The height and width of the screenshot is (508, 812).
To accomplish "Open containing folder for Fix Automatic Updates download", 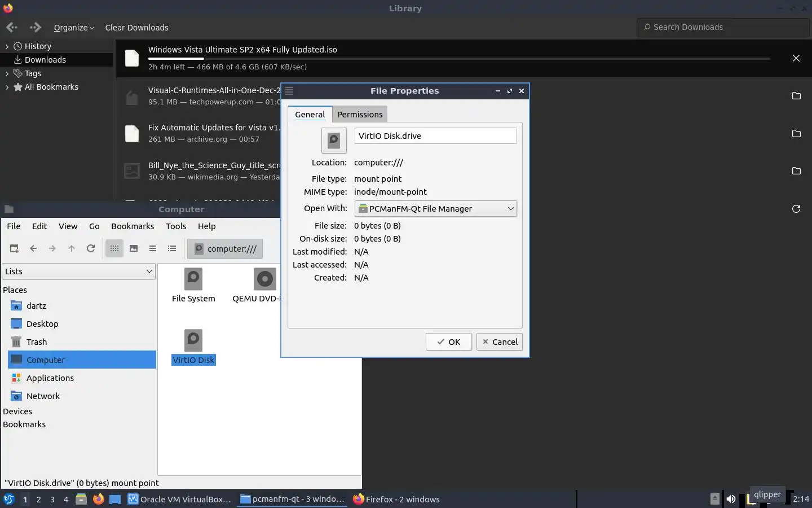I will click(796, 134).
